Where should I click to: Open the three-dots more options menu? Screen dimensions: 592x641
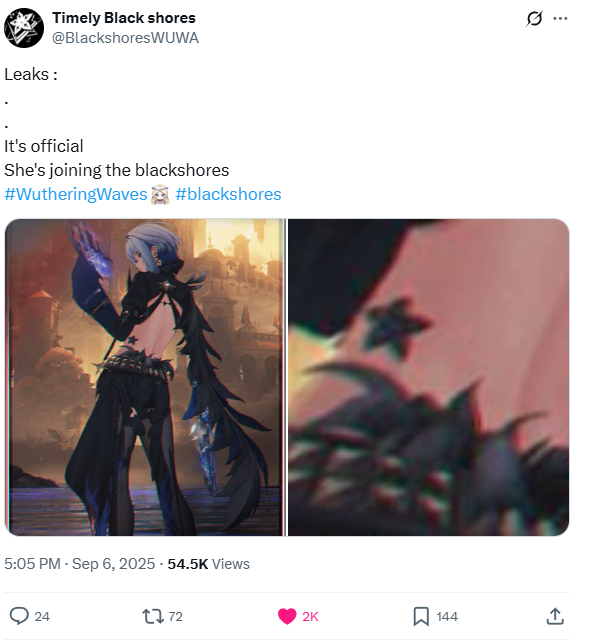coord(560,18)
